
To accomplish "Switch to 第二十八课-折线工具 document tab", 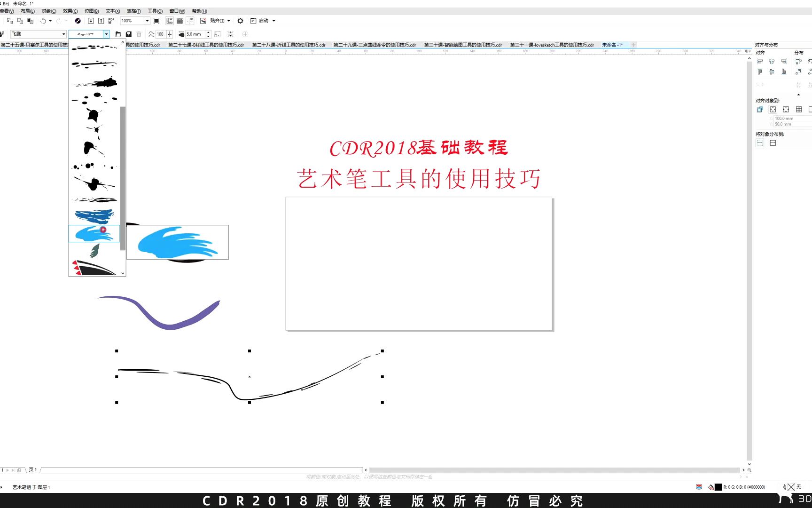I will click(289, 45).
